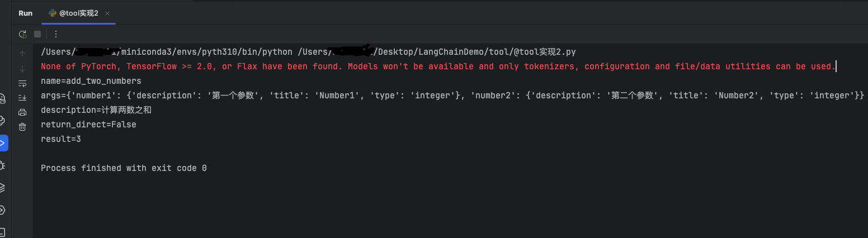Open the Python Packages layers sidebar icon
The height and width of the screenshot is (238, 868).
click(x=2, y=187)
